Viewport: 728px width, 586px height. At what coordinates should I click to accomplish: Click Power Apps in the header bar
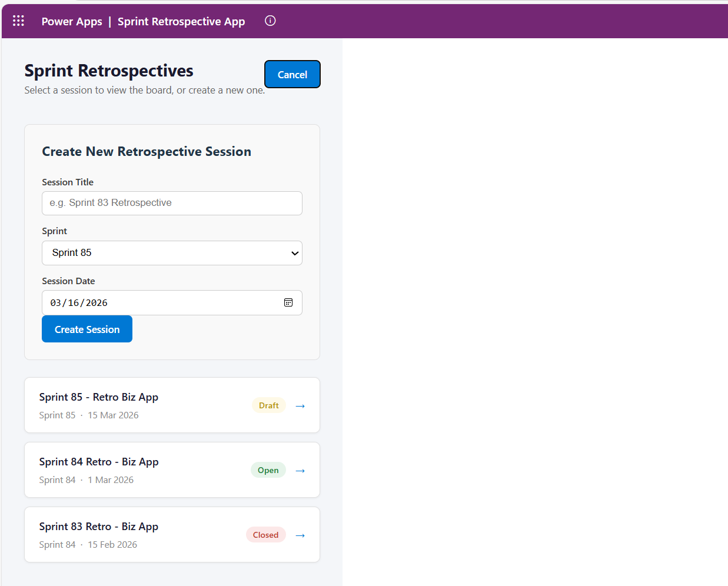[x=72, y=21]
